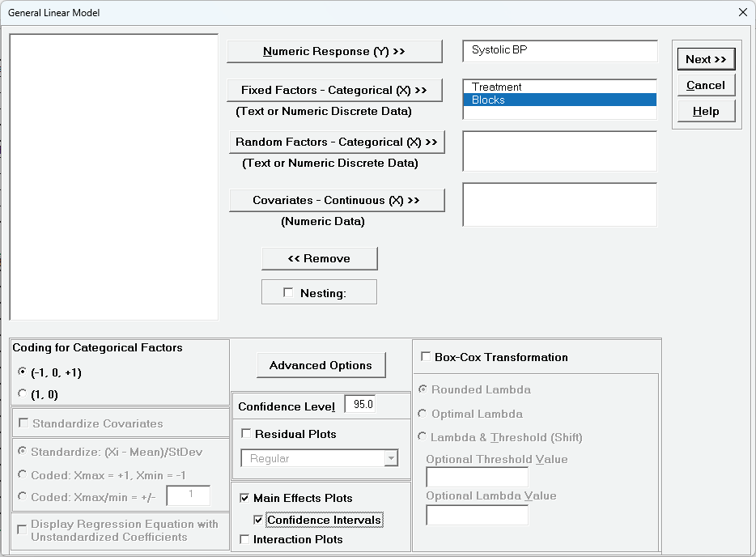Enable Interaction Plots checkbox

point(246,540)
